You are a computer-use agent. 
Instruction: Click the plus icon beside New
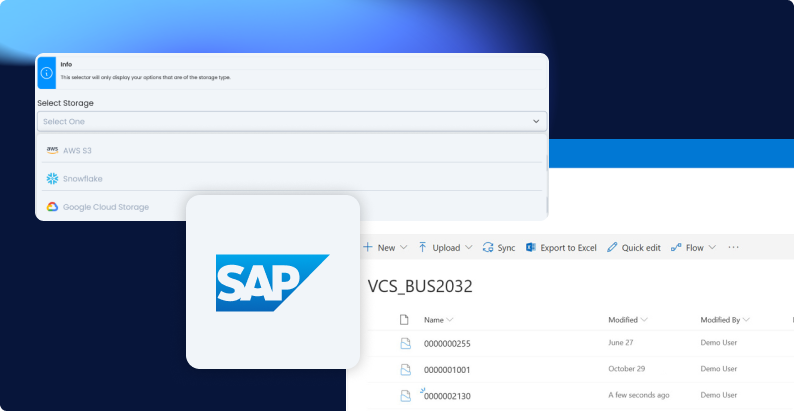point(368,247)
